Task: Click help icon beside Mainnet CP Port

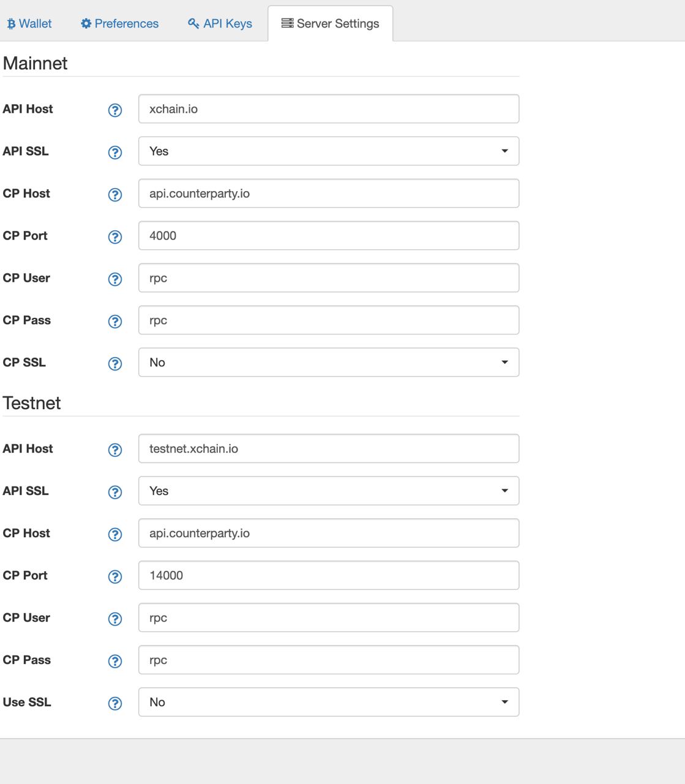Action: [x=115, y=237]
